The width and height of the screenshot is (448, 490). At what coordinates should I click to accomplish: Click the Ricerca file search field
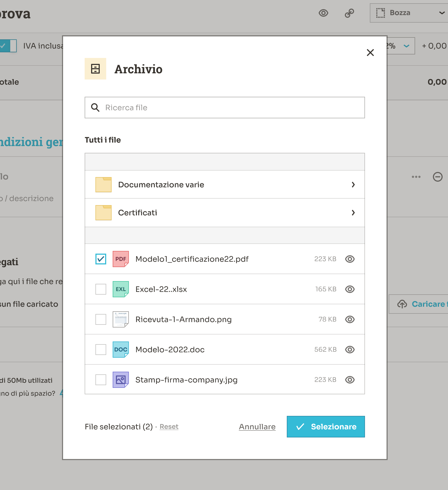(229, 108)
